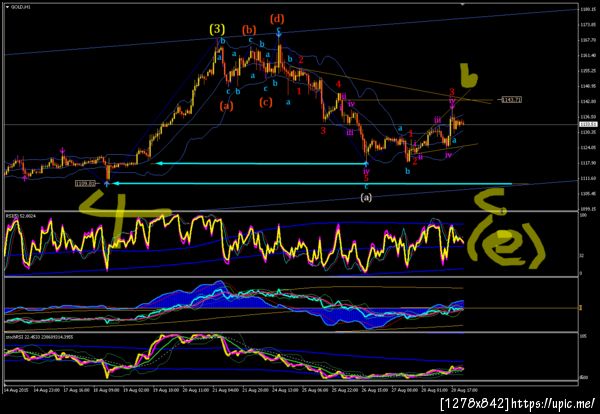The height and width of the screenshot is (414, 600).
Task: Select the magenta arrow below the 14 Aug low
Action: 25,177
